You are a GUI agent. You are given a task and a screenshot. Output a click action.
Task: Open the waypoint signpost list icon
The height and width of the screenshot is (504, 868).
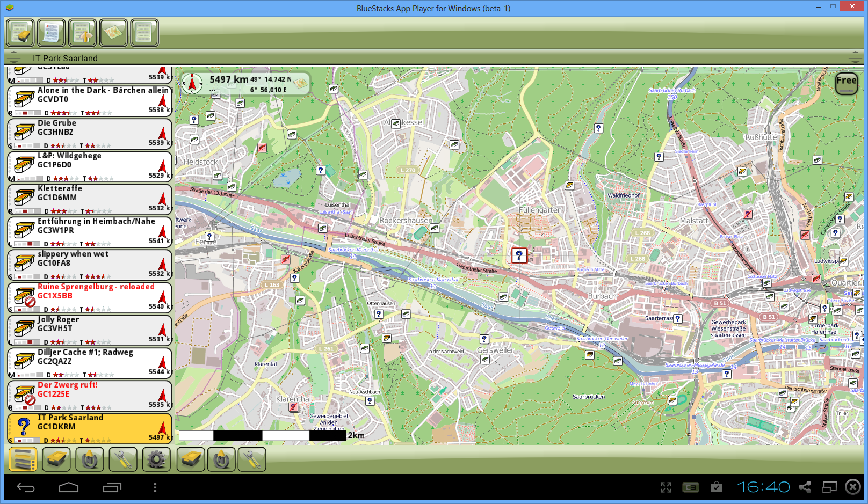coord(82,33)
